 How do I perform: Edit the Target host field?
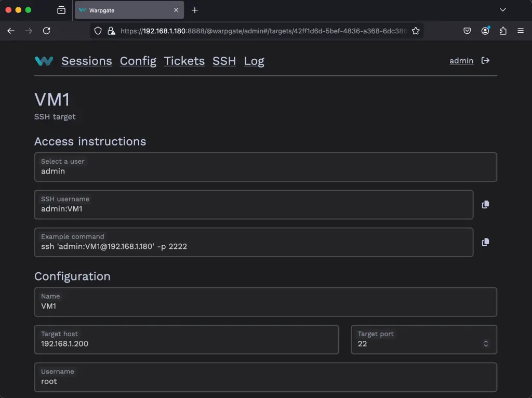click(x=186, y=343)
